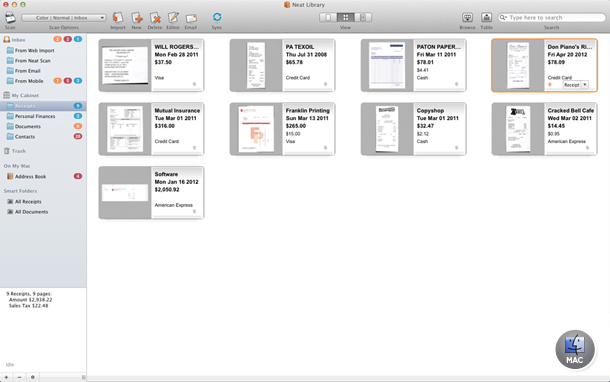Click the Browse toolbar icon
Screen dimensions: 610x382
[x=467, y=18]
